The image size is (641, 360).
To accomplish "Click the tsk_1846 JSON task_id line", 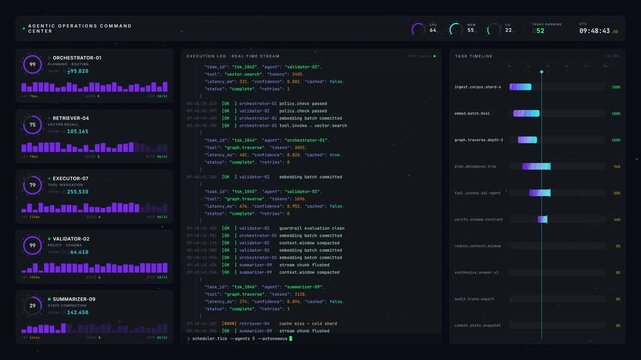I will pos(264,287).
